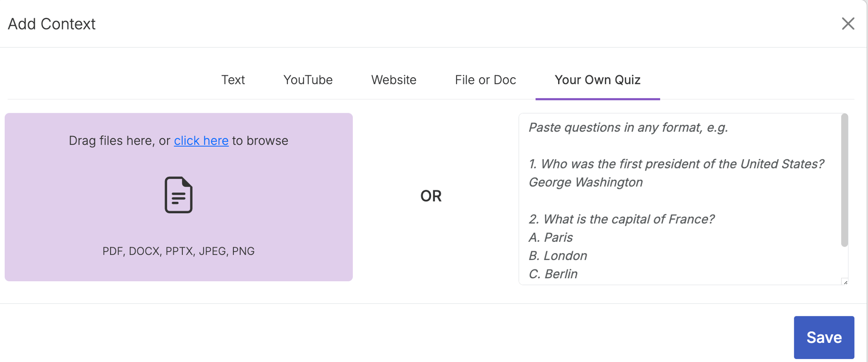Viewport: 868px width, 362px height.
Task: Close the Add Context dialog
Action: 848,23
